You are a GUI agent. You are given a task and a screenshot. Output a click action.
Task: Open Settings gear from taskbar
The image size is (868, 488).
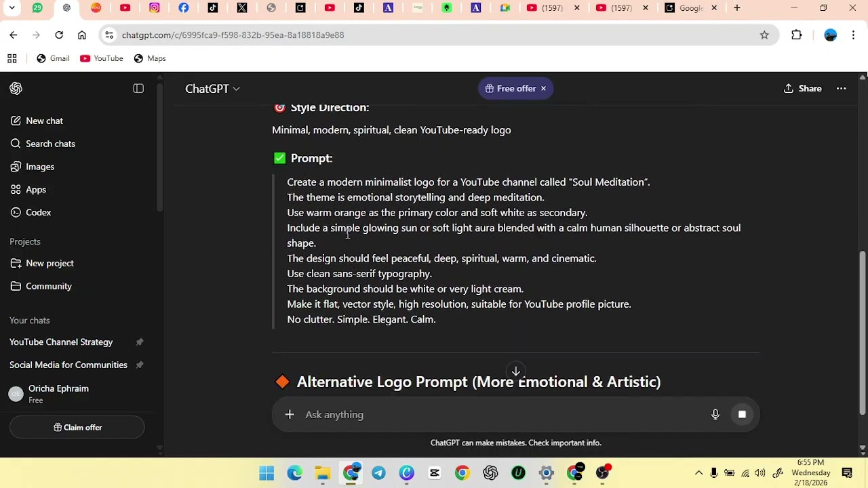[x=547, y=473]
